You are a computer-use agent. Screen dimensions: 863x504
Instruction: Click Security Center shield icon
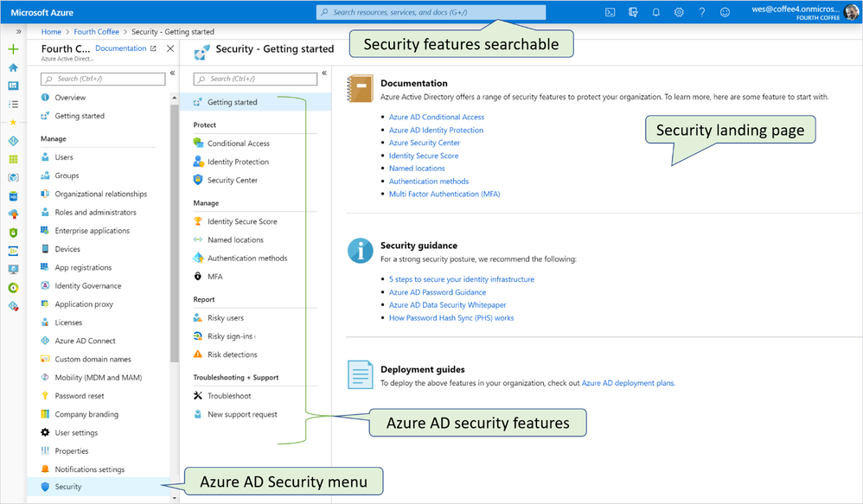[198, 179]
